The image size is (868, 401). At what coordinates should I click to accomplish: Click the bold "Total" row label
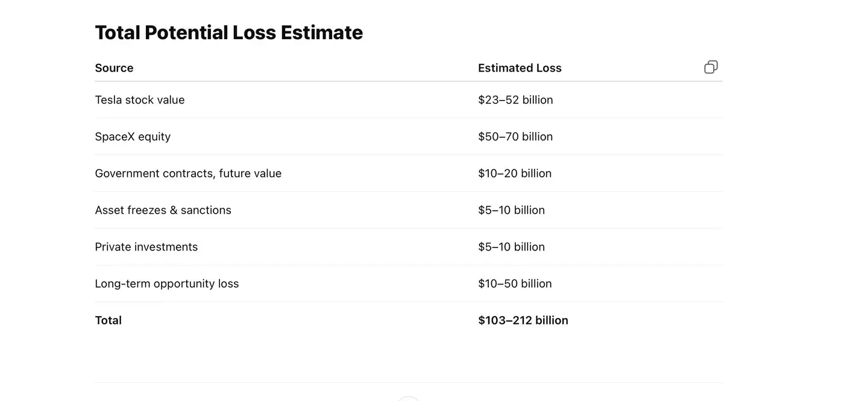[x=108, y=320]
